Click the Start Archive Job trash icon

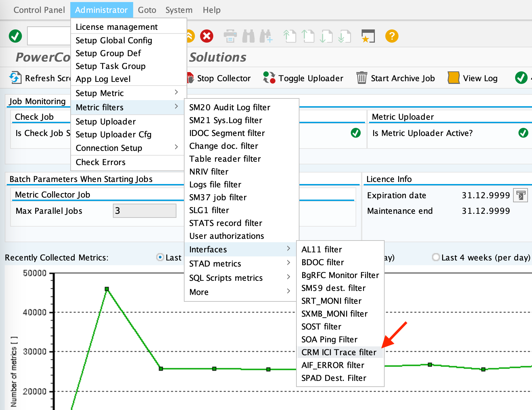pyautogui.click(x=362, y=78)
